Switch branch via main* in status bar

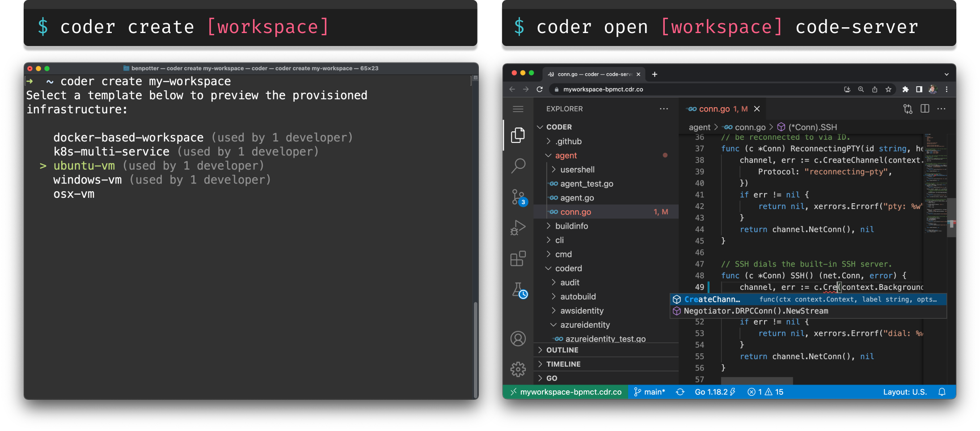(x=650, y=392)
